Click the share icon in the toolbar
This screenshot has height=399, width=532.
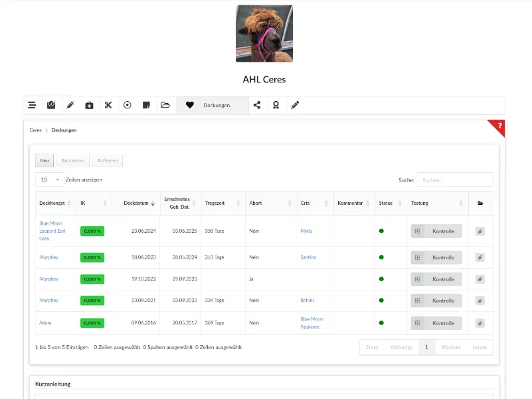coord(257,105)
